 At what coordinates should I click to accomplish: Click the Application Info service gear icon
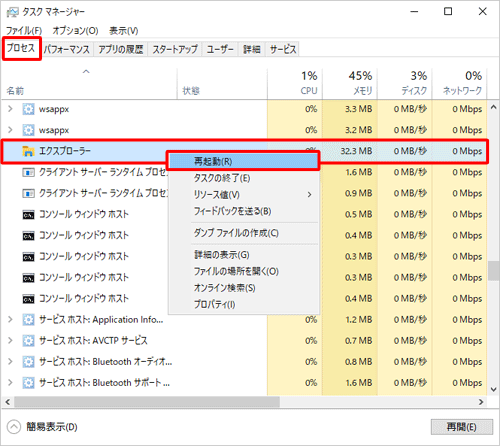coord(28,320)
